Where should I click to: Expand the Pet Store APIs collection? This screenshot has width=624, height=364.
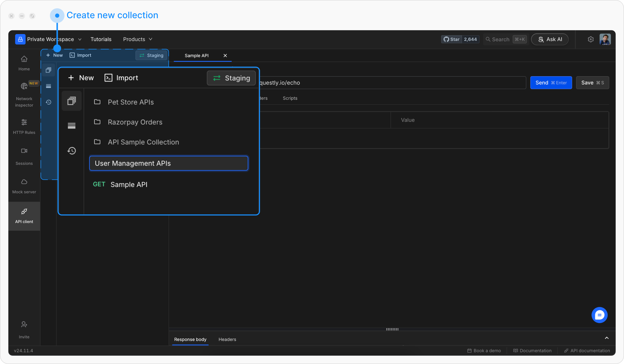point(131,102)
